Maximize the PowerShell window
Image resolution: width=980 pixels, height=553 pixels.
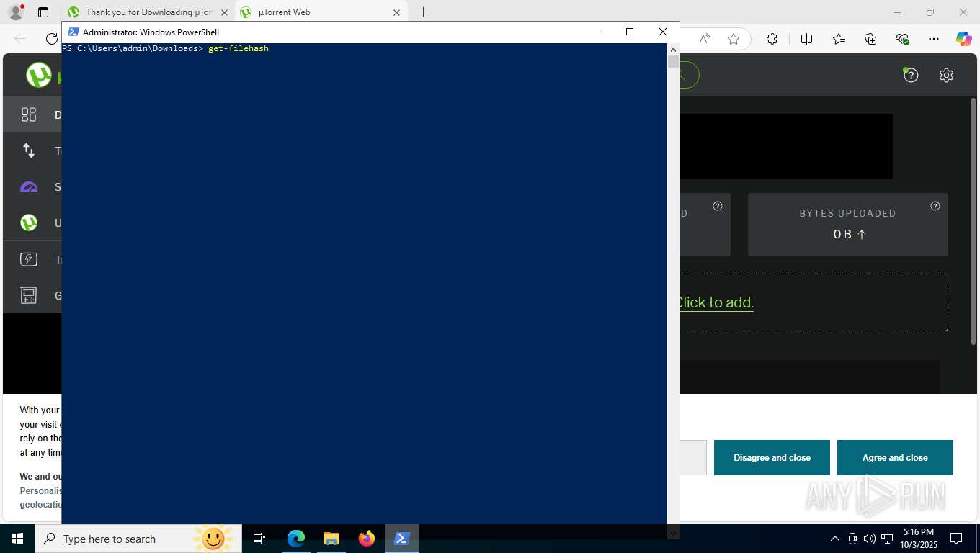pyautogui.click(x=630, y=32)
